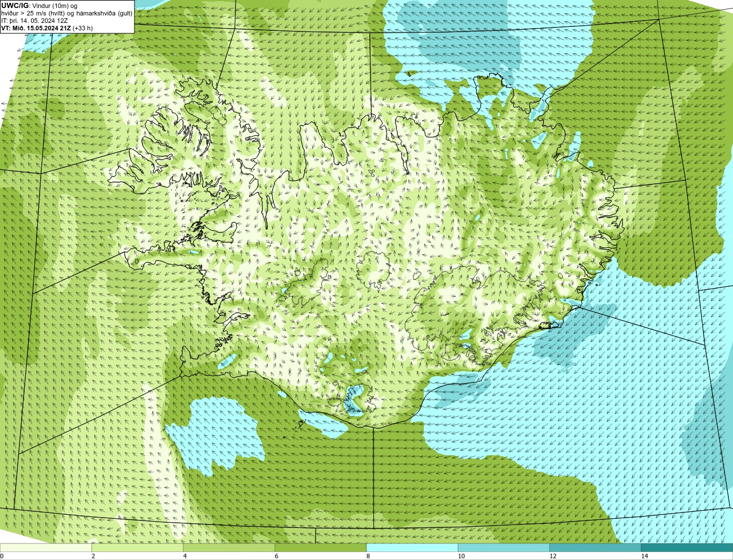The width and height of the screenshot is (733, 560).
Task: Click the legend scale label "6"
Action: (276, 556)
